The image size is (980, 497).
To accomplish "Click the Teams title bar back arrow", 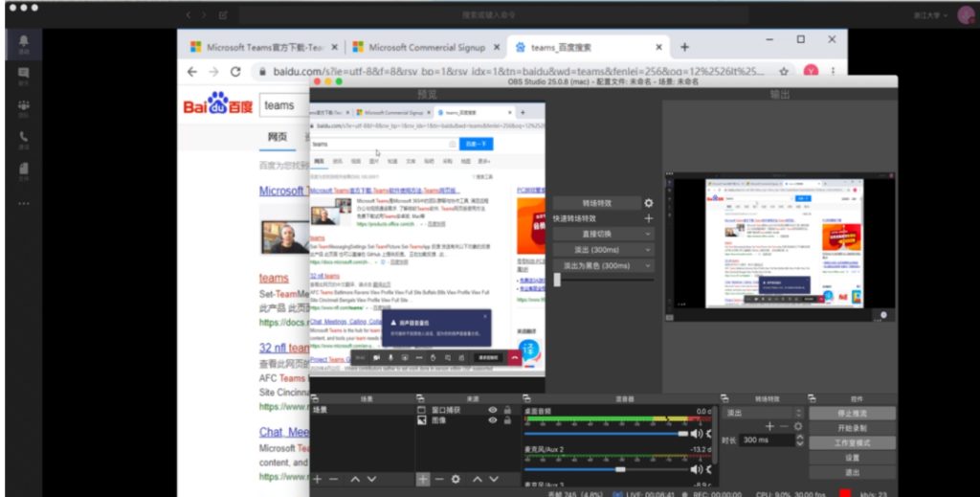I will pos(189,15).
